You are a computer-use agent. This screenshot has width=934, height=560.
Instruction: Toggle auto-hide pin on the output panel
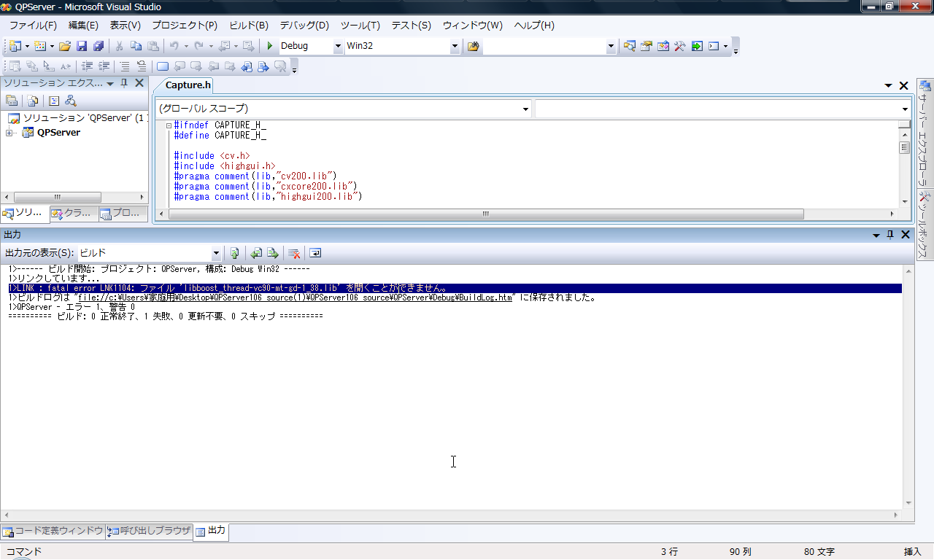point(889,235)
